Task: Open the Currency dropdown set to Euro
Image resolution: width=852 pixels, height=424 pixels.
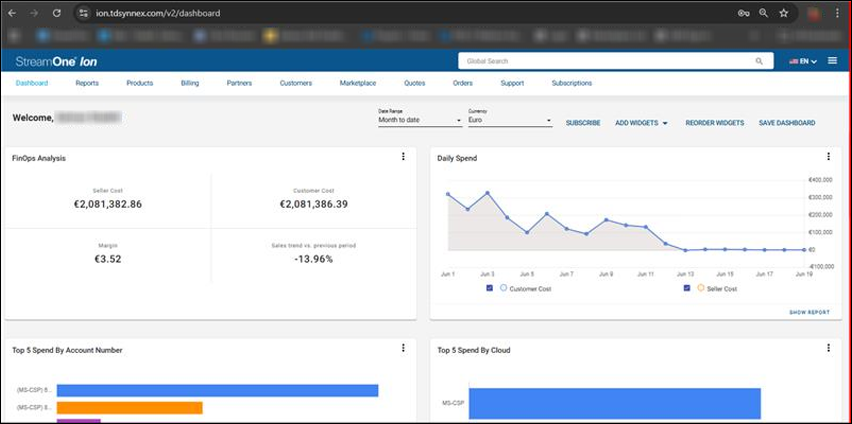Action: click(x=510, y=120)
